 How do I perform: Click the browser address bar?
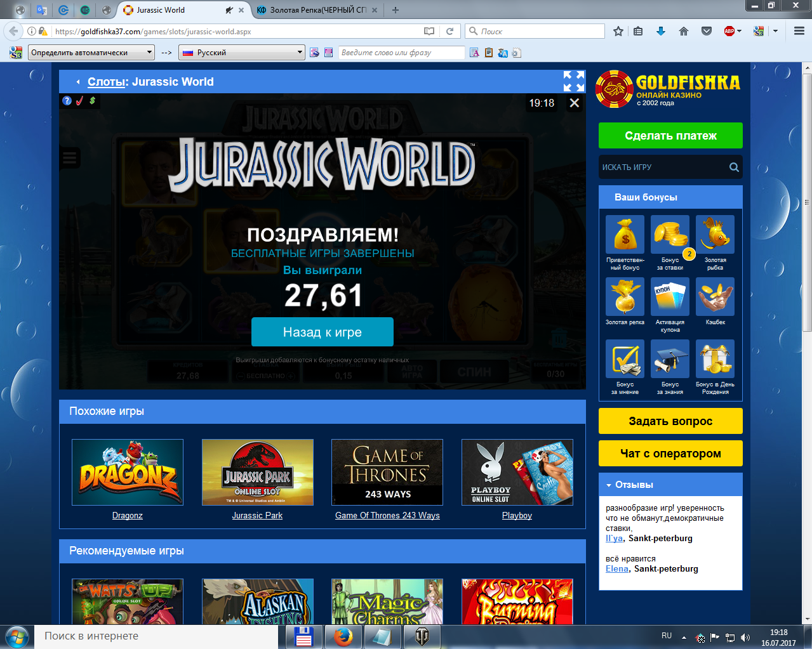click(235, 31)
